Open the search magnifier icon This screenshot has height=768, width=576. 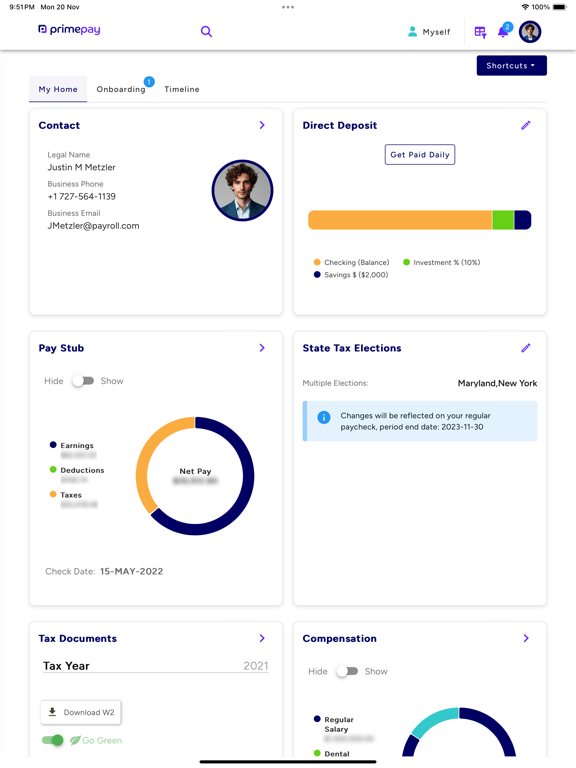point(206,32)
